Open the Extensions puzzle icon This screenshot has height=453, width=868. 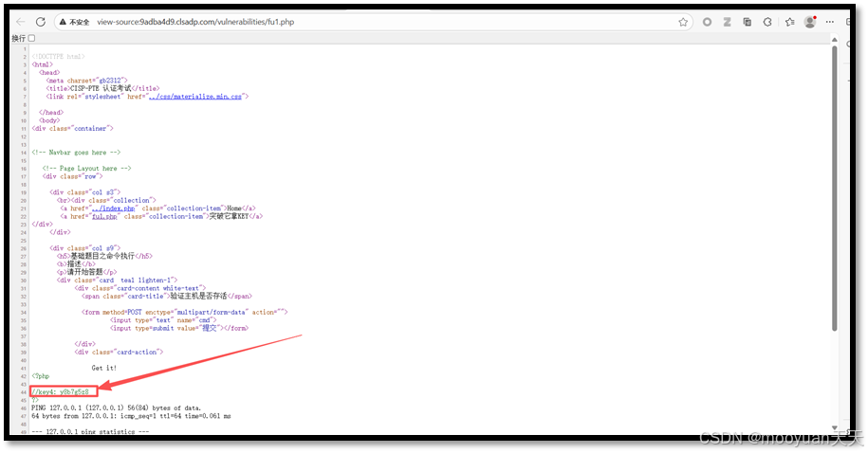pos(767,22)
